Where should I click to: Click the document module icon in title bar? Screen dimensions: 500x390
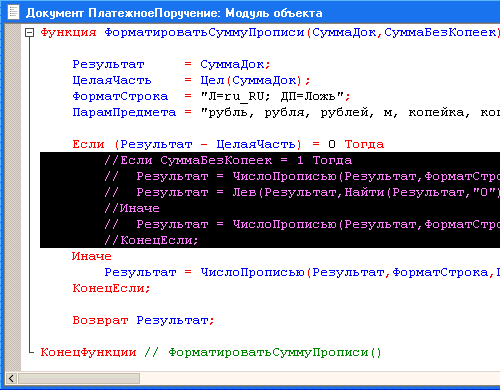pyautogui.click(x=14, y=12)
